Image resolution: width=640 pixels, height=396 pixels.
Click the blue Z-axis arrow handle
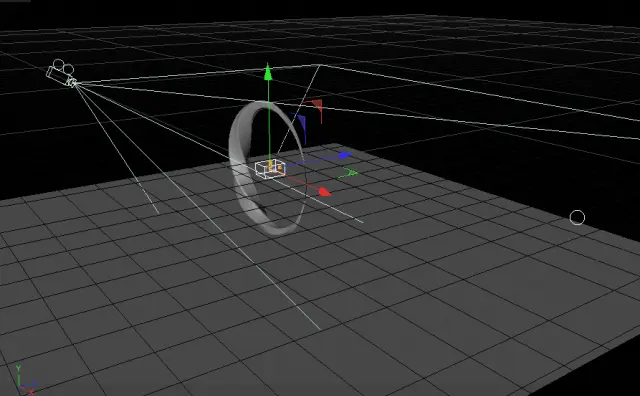(x=345, y=155)
